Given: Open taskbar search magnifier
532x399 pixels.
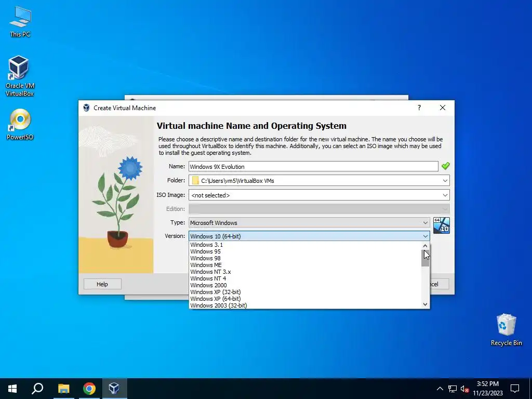Looking at the screenshot, I should [37, 389].
